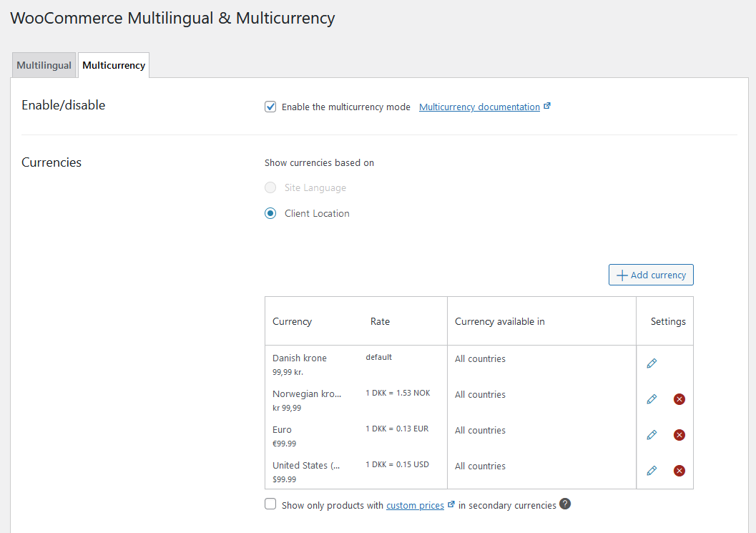
Task: Edit the Danish krone currency settings
Action: click(652, 363)
